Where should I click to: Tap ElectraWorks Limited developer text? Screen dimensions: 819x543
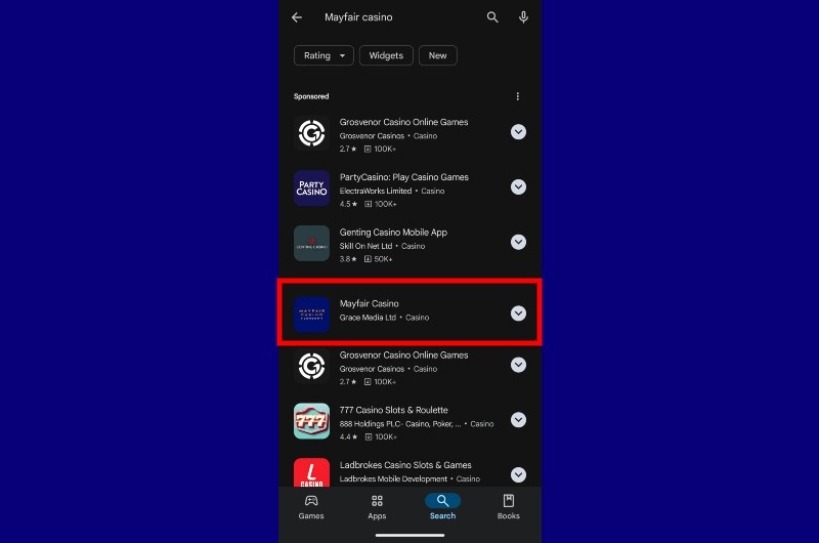[376, 191]
